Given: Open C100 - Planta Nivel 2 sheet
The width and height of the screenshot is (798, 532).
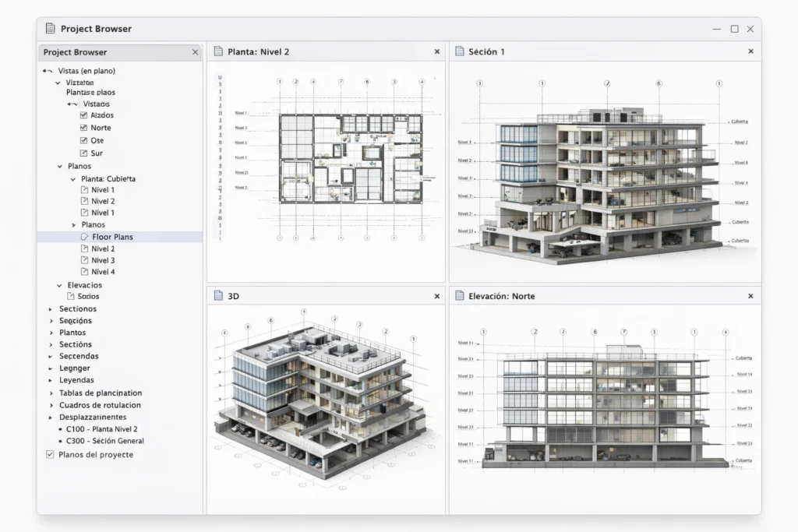Looking at the screenshot, I should [103, 428].
